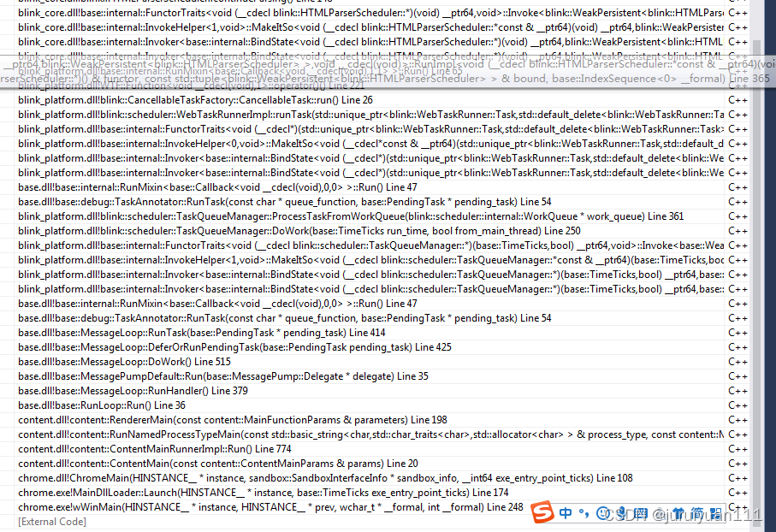Viewport: 776px width, 532px height.
Task: Open the Sogou on-screen keyboard icon
Action: pyautogui.click(x=641, y=513)
